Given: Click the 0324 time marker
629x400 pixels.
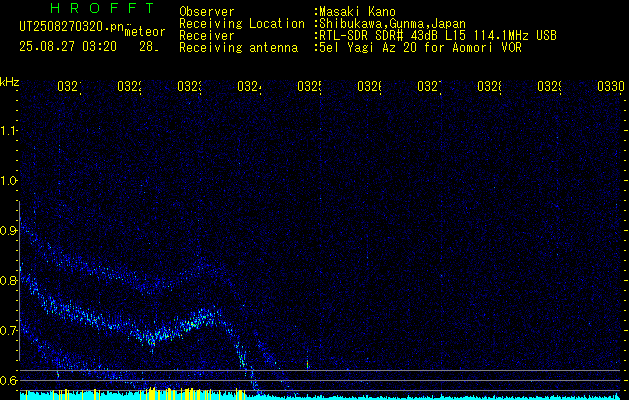Looking at the screenshot, I should [250, 86].
